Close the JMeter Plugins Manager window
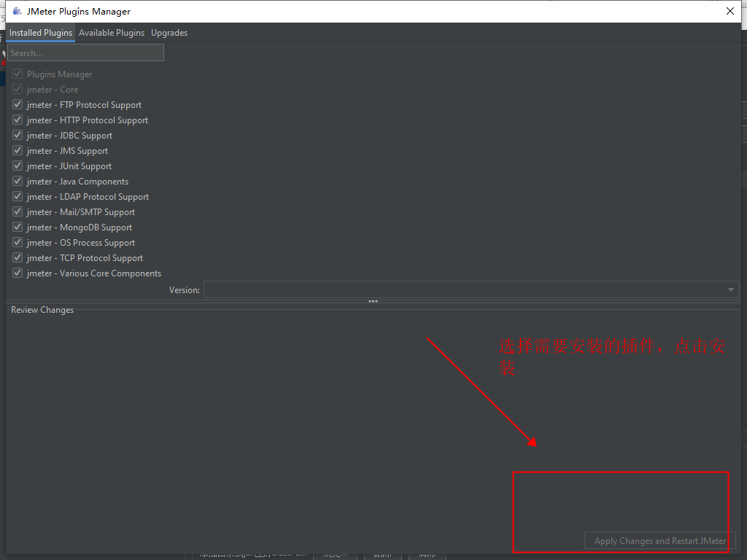The image size is (747, 560). [729, 11]
